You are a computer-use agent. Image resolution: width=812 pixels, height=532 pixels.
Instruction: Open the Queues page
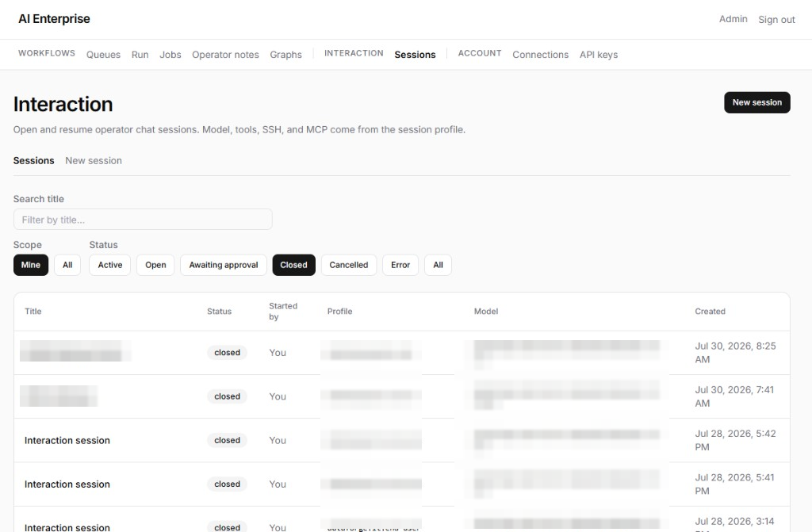[x=103, y=55]
